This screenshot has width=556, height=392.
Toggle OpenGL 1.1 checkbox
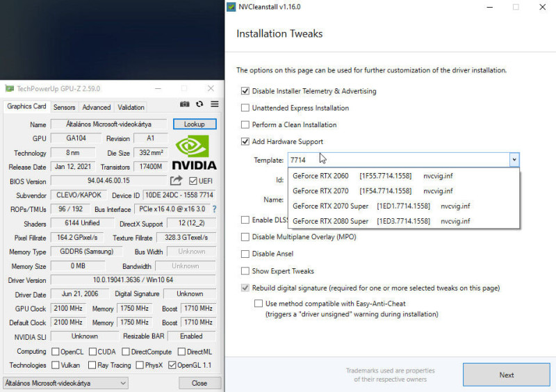172,365
